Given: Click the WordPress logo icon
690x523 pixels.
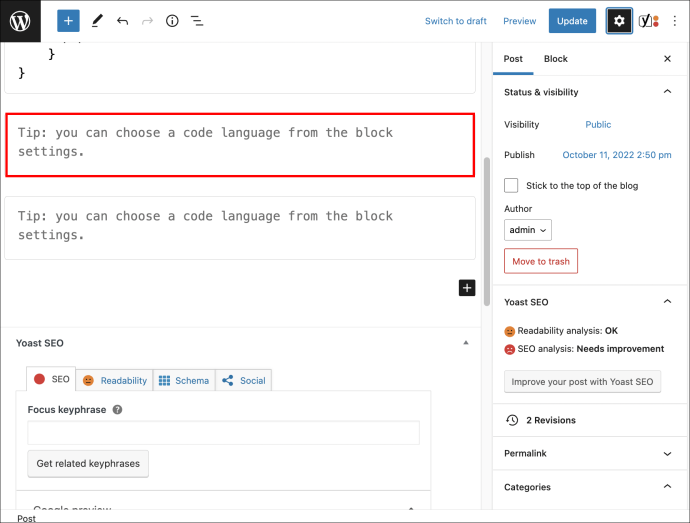Looking at the screenshot, I should pyautogui.click(x=20, y=21).
